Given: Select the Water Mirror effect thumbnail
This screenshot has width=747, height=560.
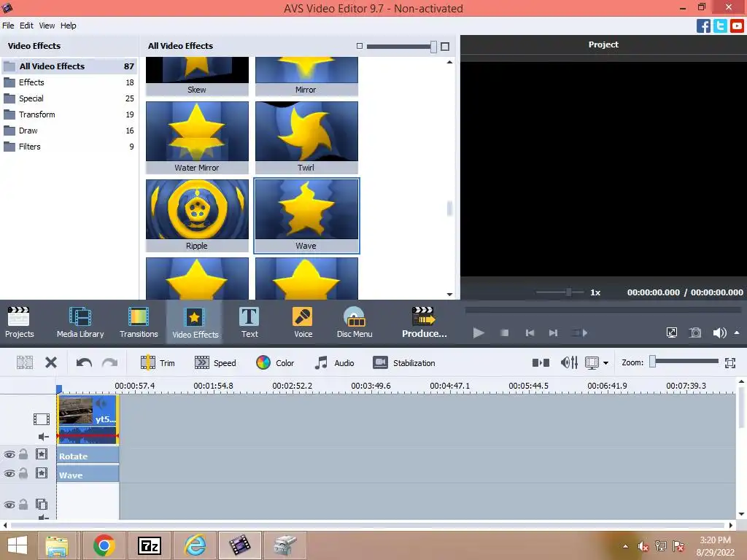Looking at the screenshot, I should 197,137.
